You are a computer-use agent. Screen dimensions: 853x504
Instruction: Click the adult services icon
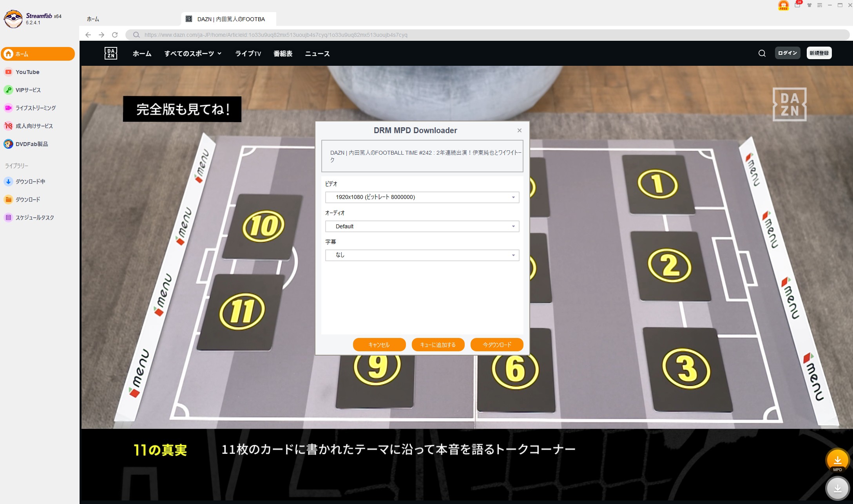tap(8, 126)
